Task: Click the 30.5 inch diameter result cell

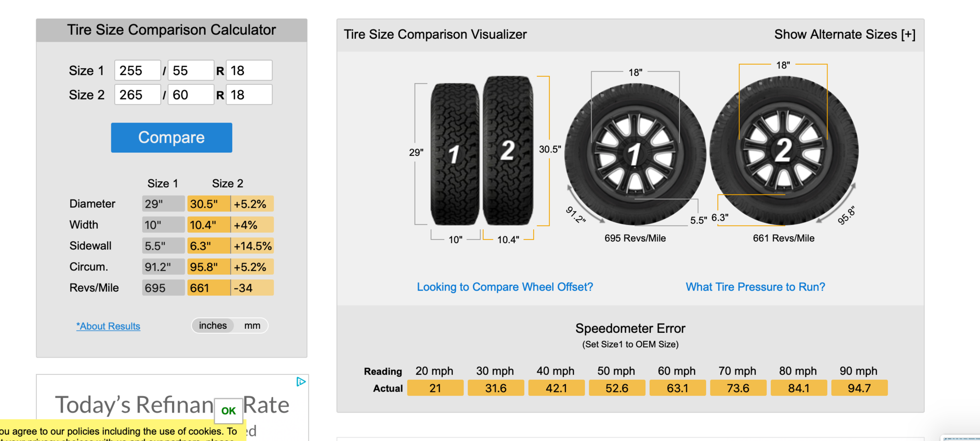Action: [x=208, y=203]
